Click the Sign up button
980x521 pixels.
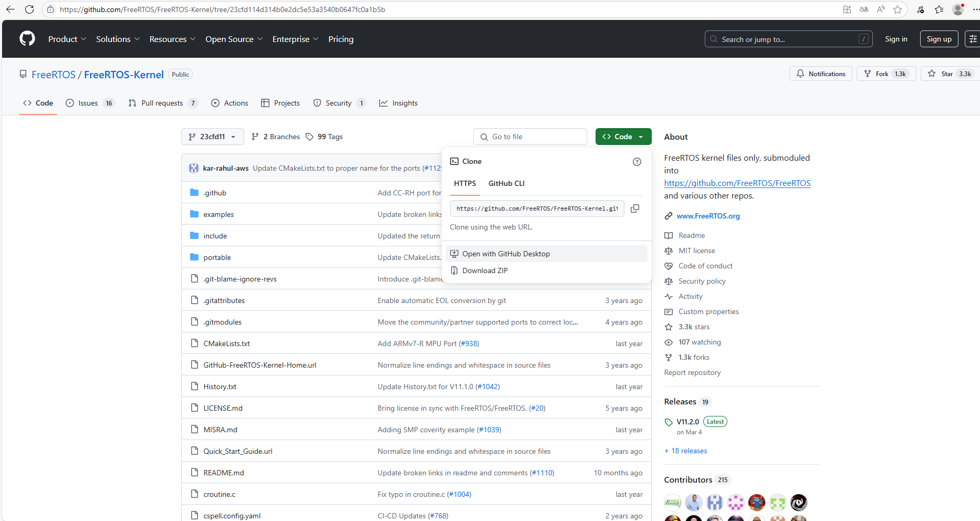pyautogui.click(x=939, y=39)
